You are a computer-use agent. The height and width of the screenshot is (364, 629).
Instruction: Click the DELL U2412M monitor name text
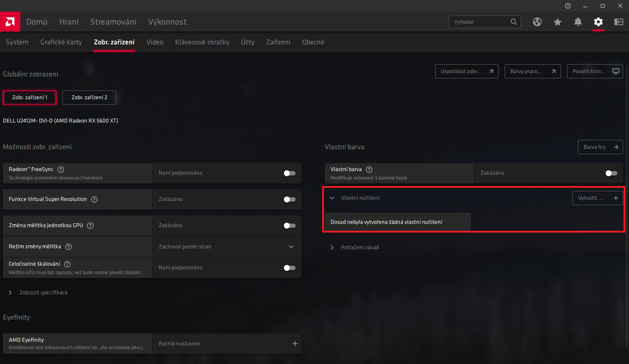click(60, 121)
